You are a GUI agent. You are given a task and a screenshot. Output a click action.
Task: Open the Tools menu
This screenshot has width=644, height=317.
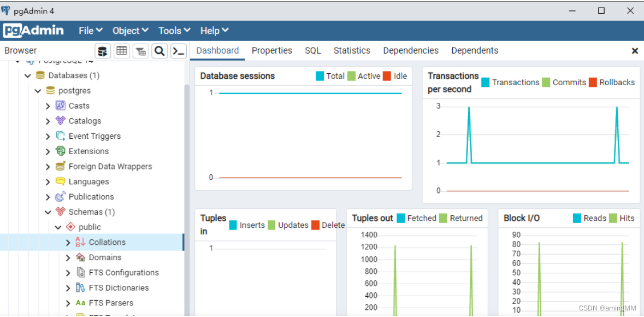[174, 31]
